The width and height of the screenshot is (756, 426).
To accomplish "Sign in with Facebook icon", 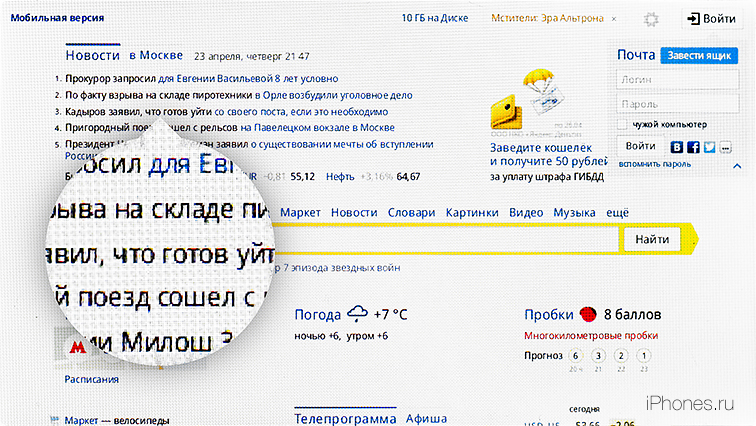I will point(693,147).
